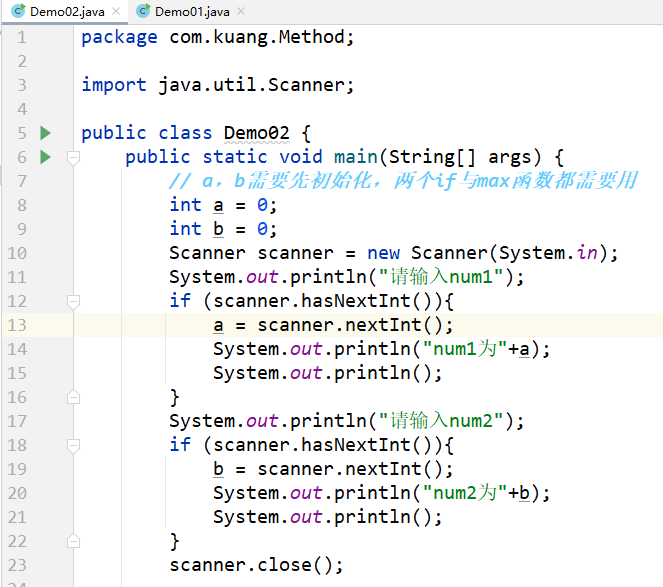Click 'java.util.Scanner' import text

point(252,85)
